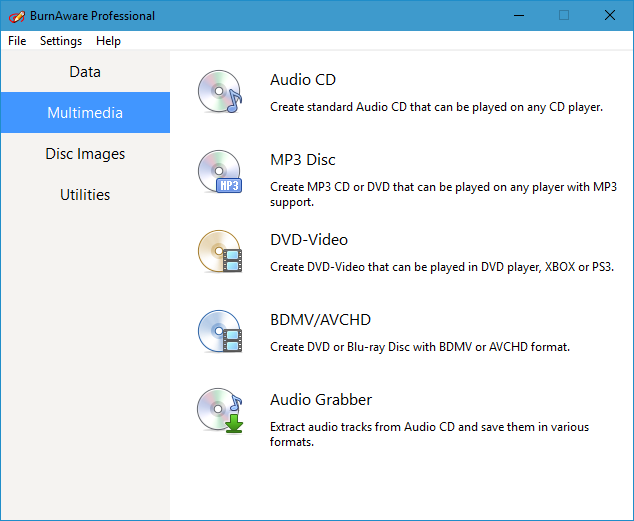The image size is (634, 521).
Task: Open the Audio CD title link
Action: click(303, 80)
